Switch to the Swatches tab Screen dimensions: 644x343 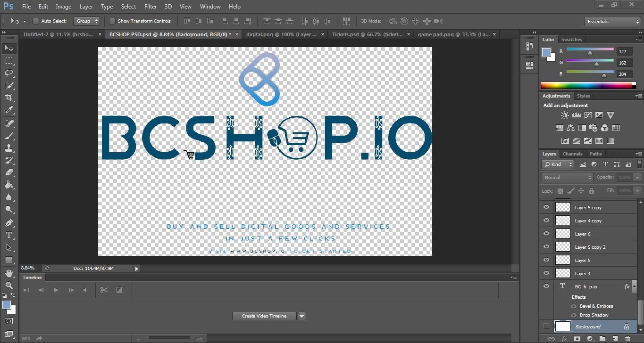click(x=571, y=40)
